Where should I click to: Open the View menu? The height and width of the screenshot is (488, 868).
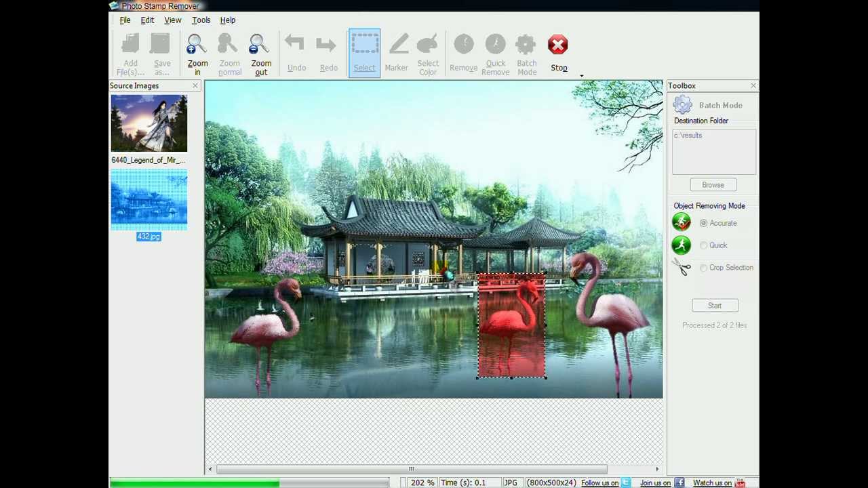click(x=172, y=20)
